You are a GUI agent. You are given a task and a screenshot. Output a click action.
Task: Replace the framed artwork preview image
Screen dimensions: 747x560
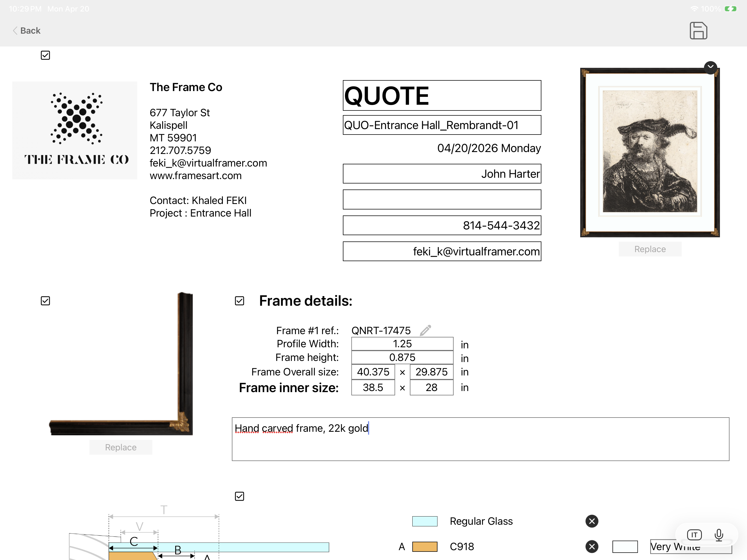[x=650, y=249]
